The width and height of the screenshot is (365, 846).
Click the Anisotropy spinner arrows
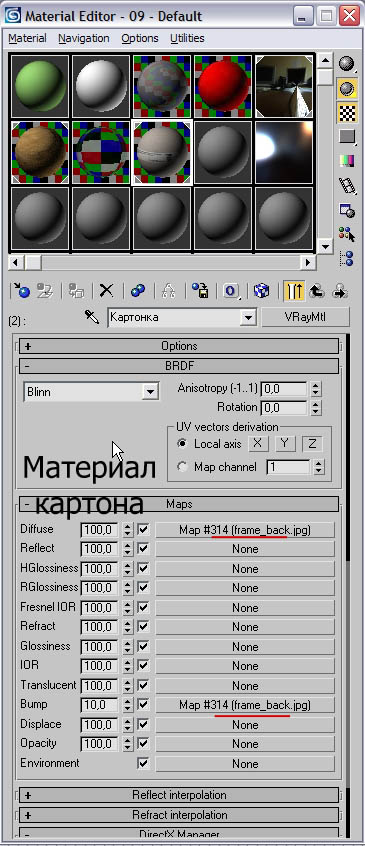coord(316,388)
